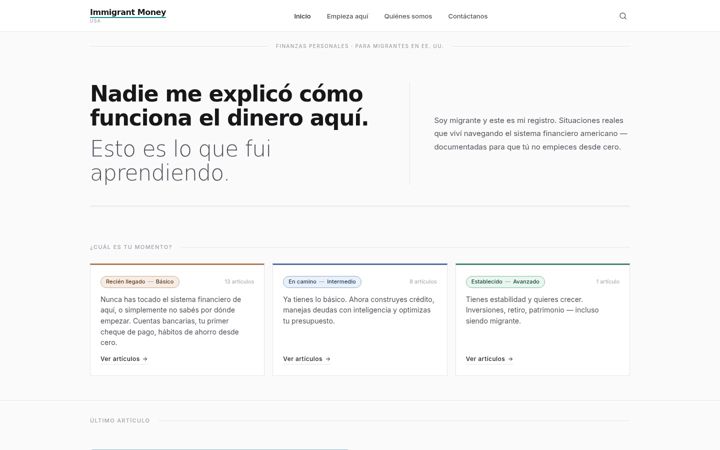Open Ver artículos link in En camino card

coord(306,359)
